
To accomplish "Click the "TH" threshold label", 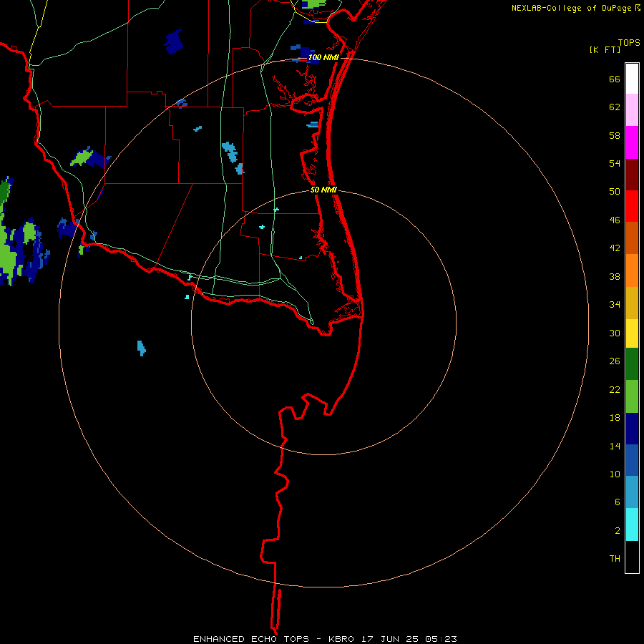I will pyautogui.click(x=615, y=559).
